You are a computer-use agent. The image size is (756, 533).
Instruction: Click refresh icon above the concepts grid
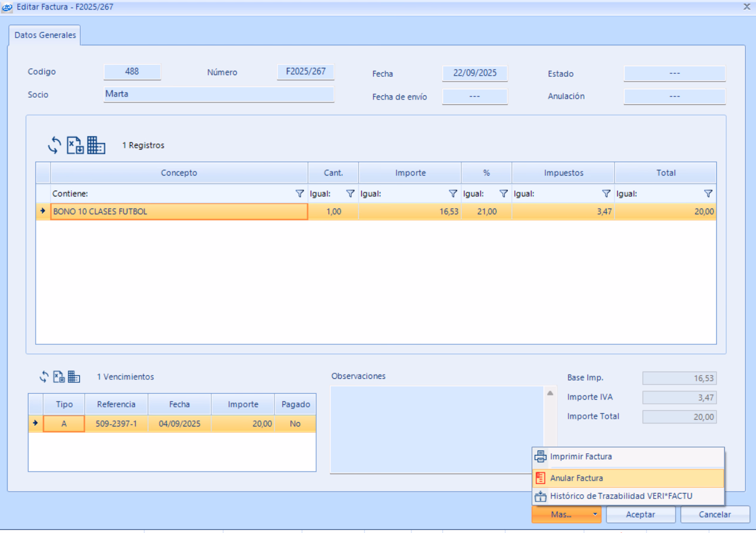point(55,145)
